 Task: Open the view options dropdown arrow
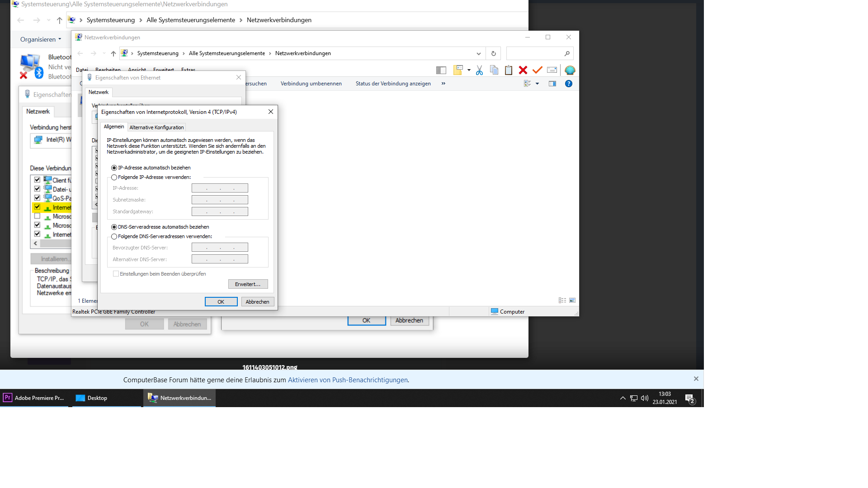pos(537,84)
